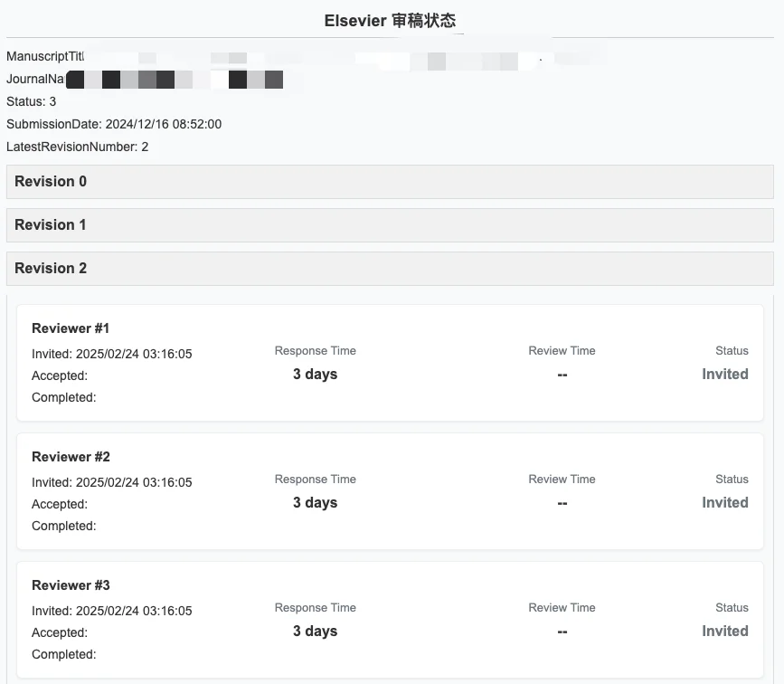This screenshot has height=684, width=784.
Task: Click SubmissionDate 2024/12/16 08:52:00 text
Action: [114, 124]
